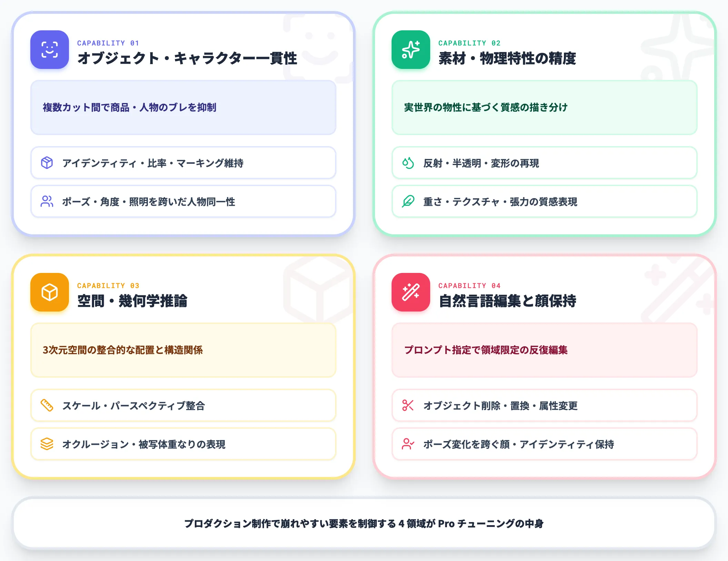Select the heading オブジェクト・キャラクター一貫性
The width and height of the screenshot is (728, 561).
[x=187, y=58]
